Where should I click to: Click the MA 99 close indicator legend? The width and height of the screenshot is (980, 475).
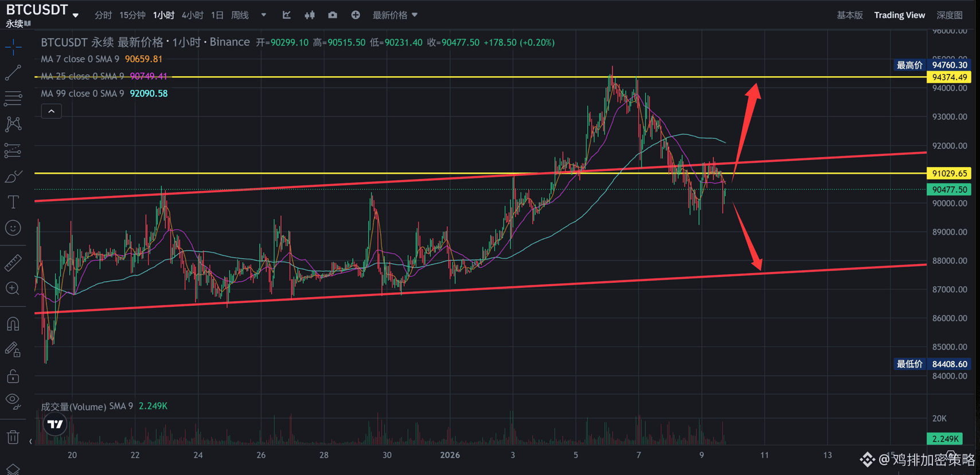point(104,94)
